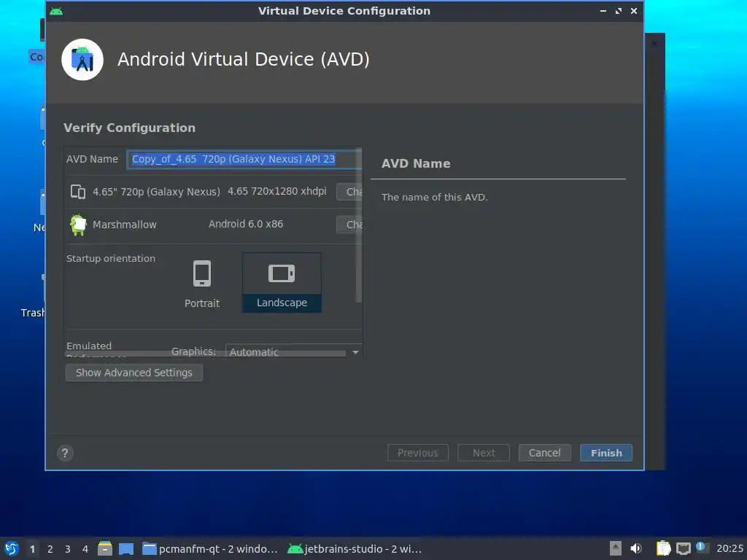Switch to workspace 1

[32, 549]
